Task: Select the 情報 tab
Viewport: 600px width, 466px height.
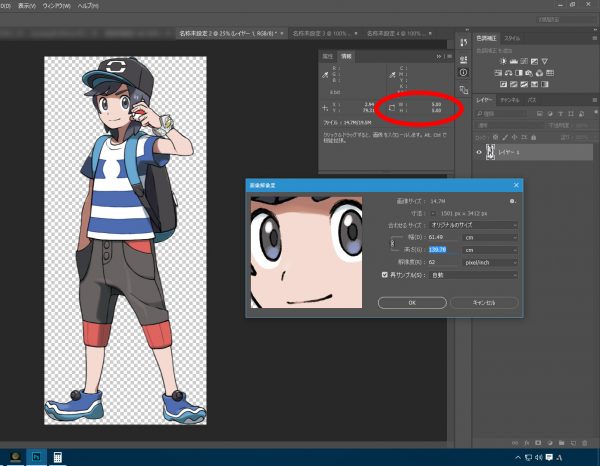Action: click(346, 56)
